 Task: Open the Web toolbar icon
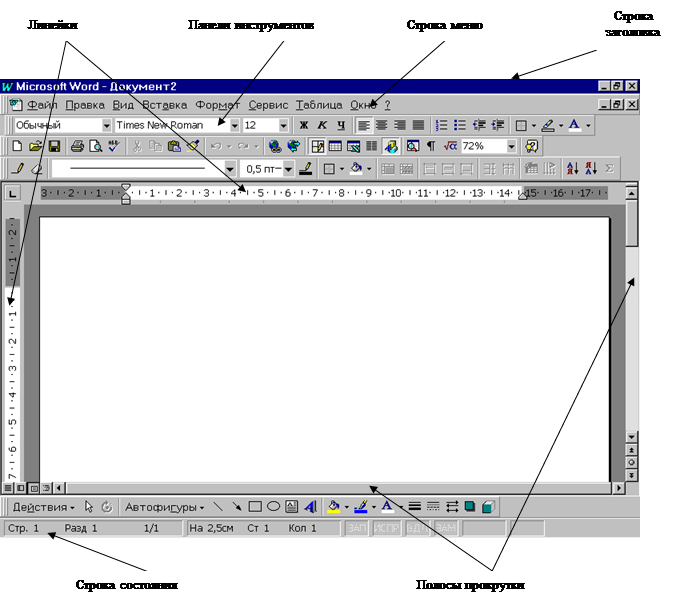[294, 146]
